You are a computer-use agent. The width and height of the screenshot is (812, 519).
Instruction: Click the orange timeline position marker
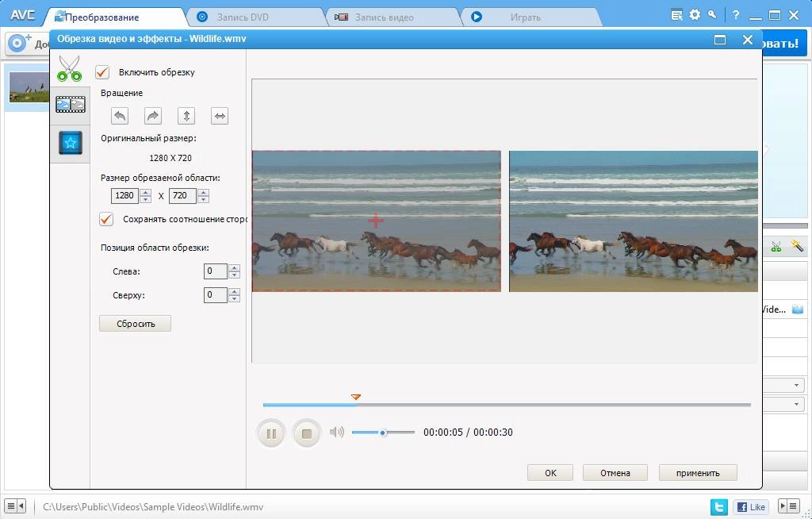point(355,397)
